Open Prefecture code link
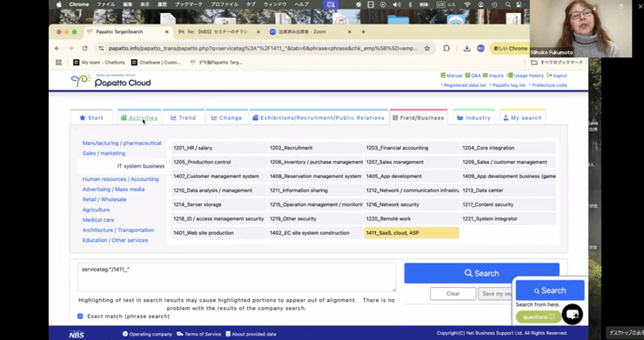This screenshot has width=644, height=340. [x=548, y=85]
